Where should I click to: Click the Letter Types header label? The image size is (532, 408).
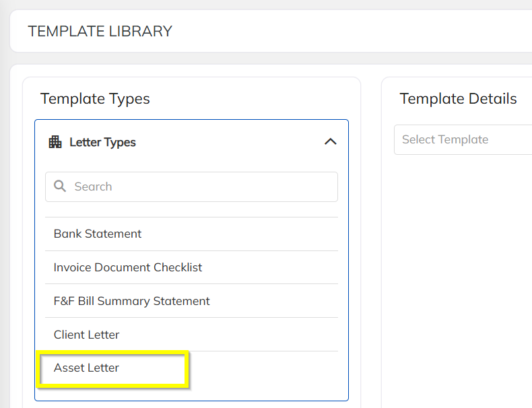[x=102, y=142]
